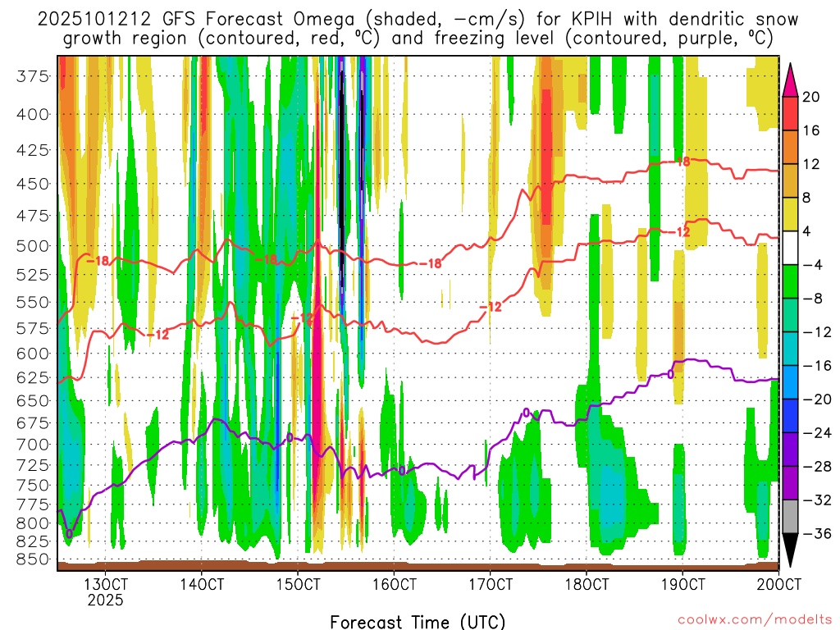
Task: Click the red -12 contour label near 19OCT
Action: coord(680,232)
